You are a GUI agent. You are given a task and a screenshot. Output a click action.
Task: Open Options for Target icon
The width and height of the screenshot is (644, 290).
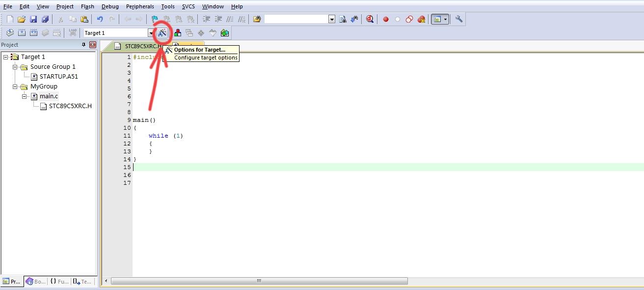pyautogui.click(x=162, y=33)
